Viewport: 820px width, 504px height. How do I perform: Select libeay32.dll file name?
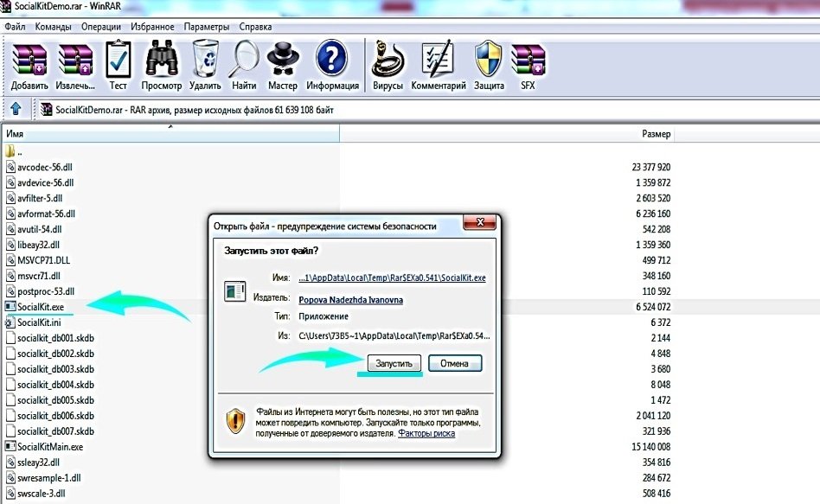pyautogui.click(x=38, y=245)
